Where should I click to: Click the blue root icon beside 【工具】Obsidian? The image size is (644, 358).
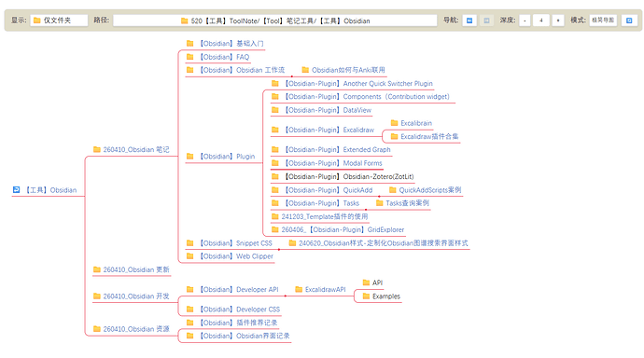pyautogui.click(x=17, y=189)
